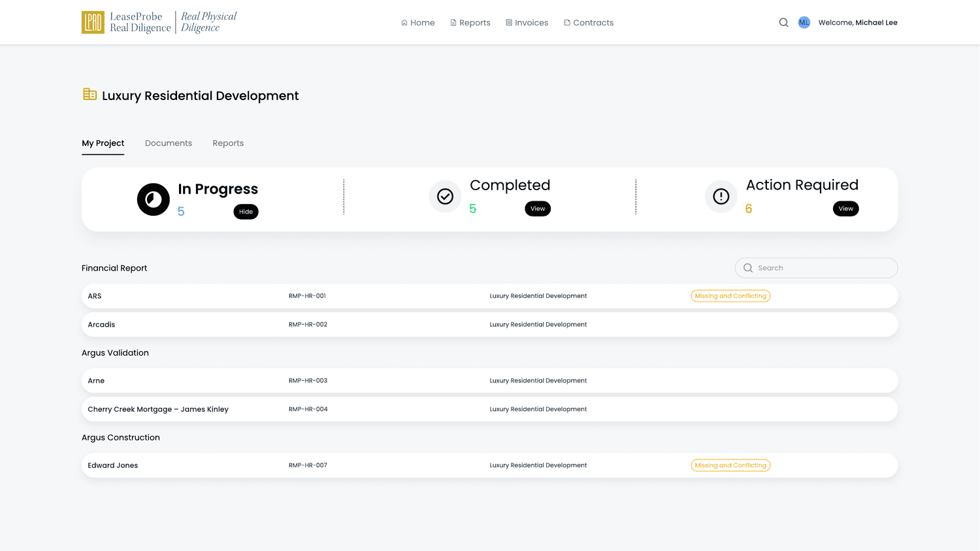Switch to the Documents tab
Viewport: 980px width, 551px height.
tap(169, 143)
